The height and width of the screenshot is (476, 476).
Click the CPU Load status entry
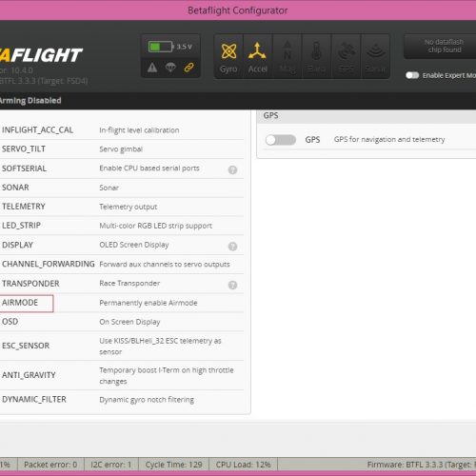point(243,465)
